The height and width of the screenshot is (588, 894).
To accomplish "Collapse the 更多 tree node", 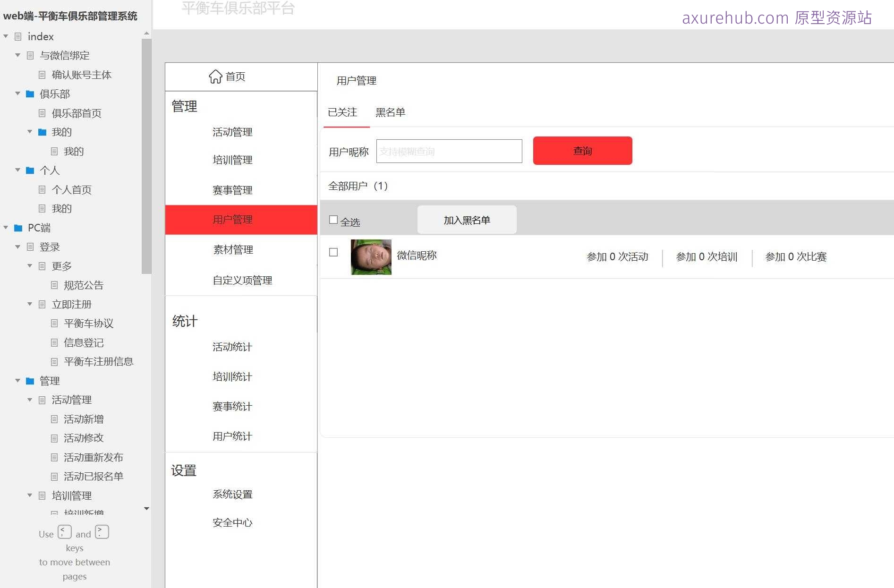I will pyautogui.click(x=30, y=266).
